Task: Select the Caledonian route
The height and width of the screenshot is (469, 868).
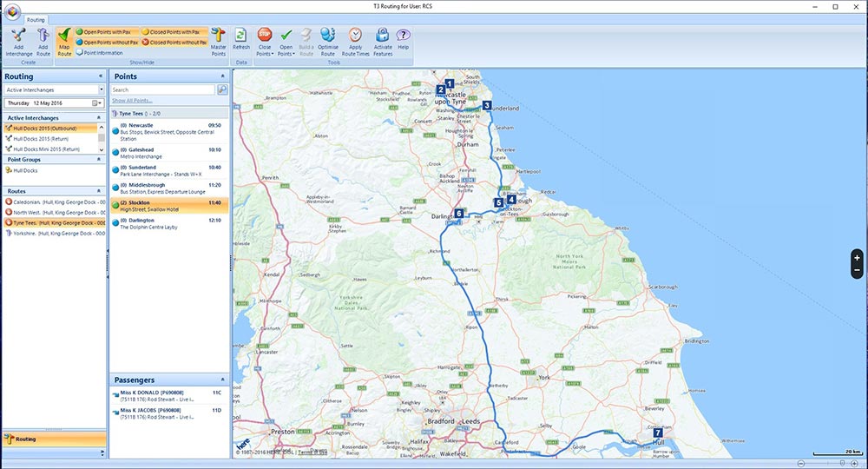Action: (x=54, y=202)
